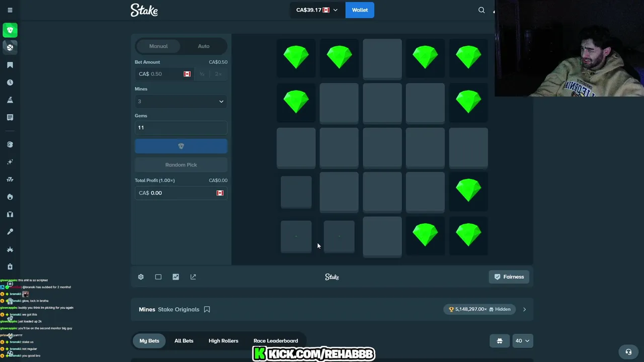Open the Stake Originals S icon in sidebar
Screen dimensions: 644x362
[10, 144]
